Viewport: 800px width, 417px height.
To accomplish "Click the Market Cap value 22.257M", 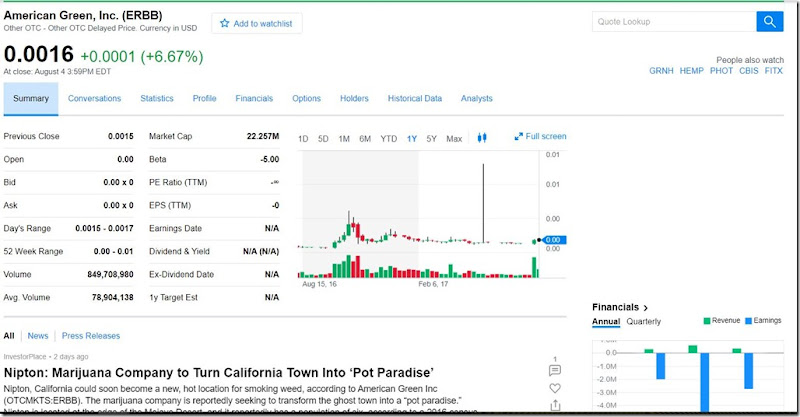I will 263,136.
